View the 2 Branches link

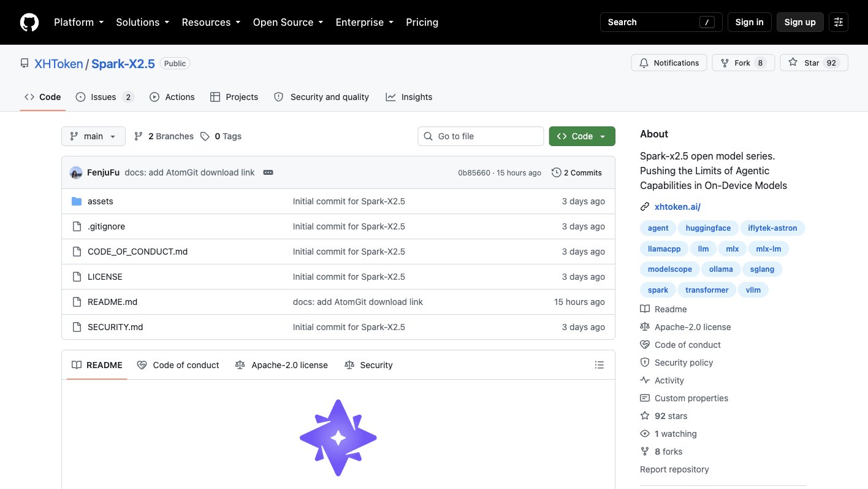click(164, 136)
